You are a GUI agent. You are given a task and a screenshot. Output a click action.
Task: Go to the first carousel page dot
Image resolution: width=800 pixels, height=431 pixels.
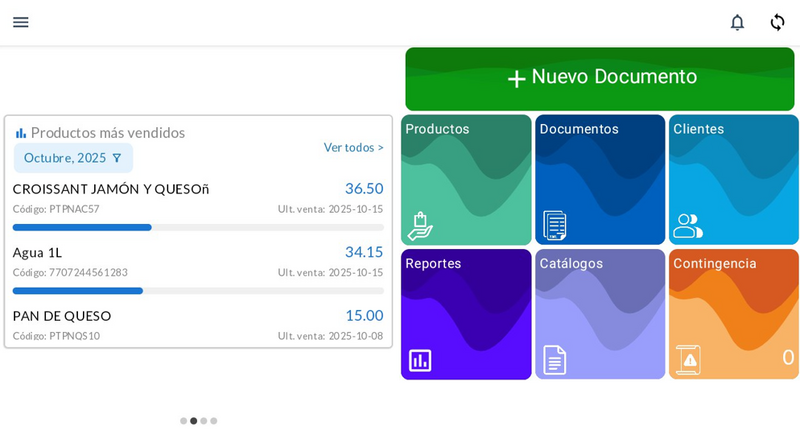(183, 421)
